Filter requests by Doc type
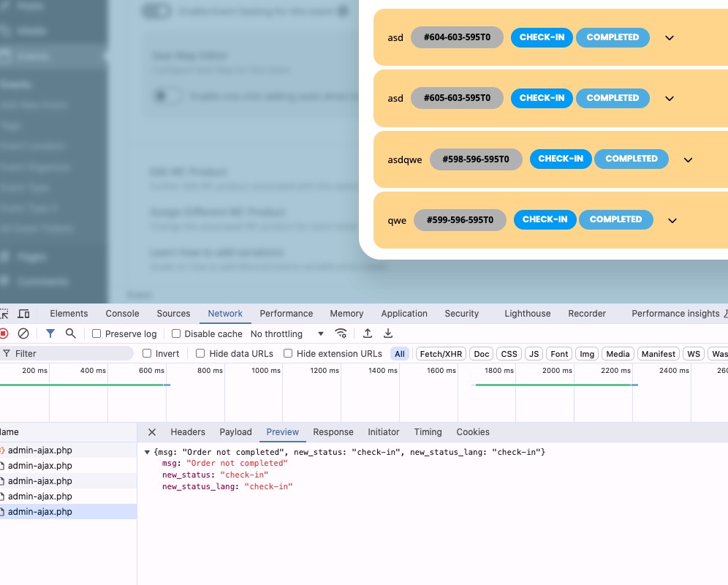The width and height of the screenshot is (728, 585). pos(482,354)
